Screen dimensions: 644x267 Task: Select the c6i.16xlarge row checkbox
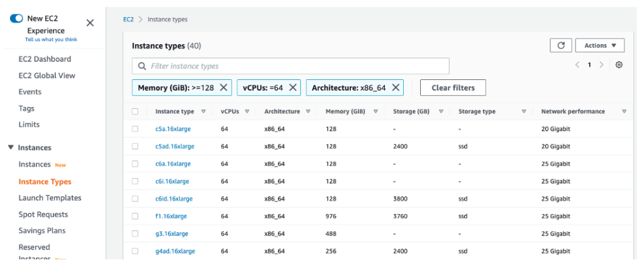coord(135,181)
